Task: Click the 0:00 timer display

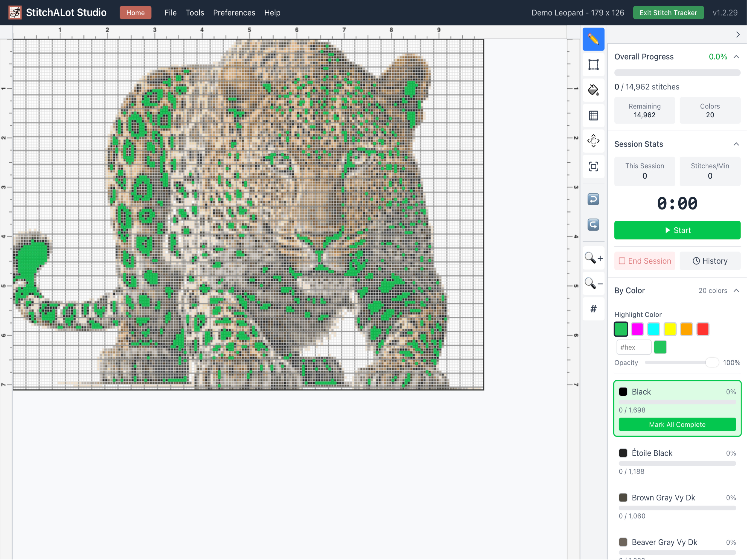Action: pyautogui.click(x=677, y=203)
